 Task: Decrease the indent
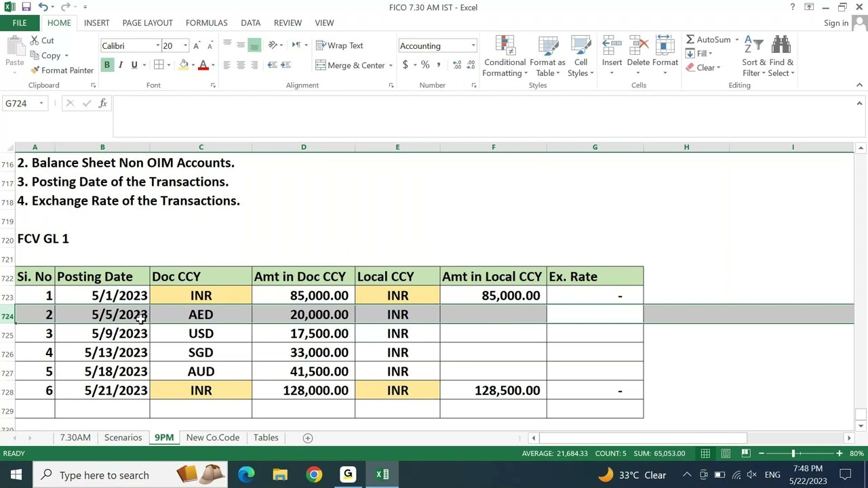(x=272, y=65)
